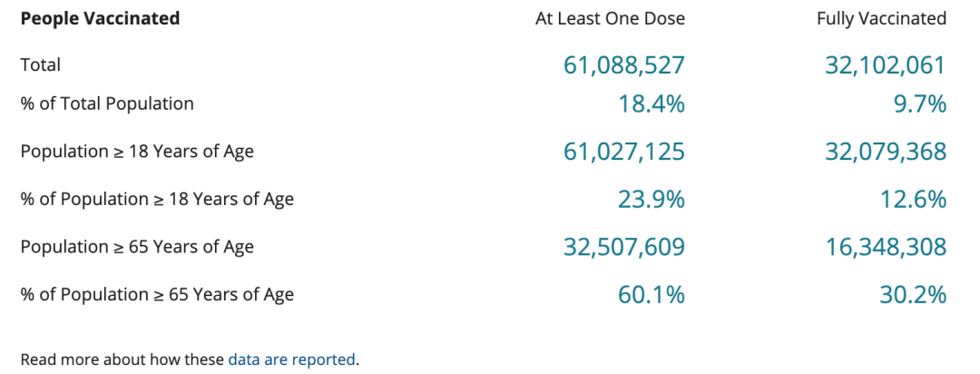Select 61,027,125 for population 18 and over
Viewport: 980px width, 374px height.
(x=623, y=152)
